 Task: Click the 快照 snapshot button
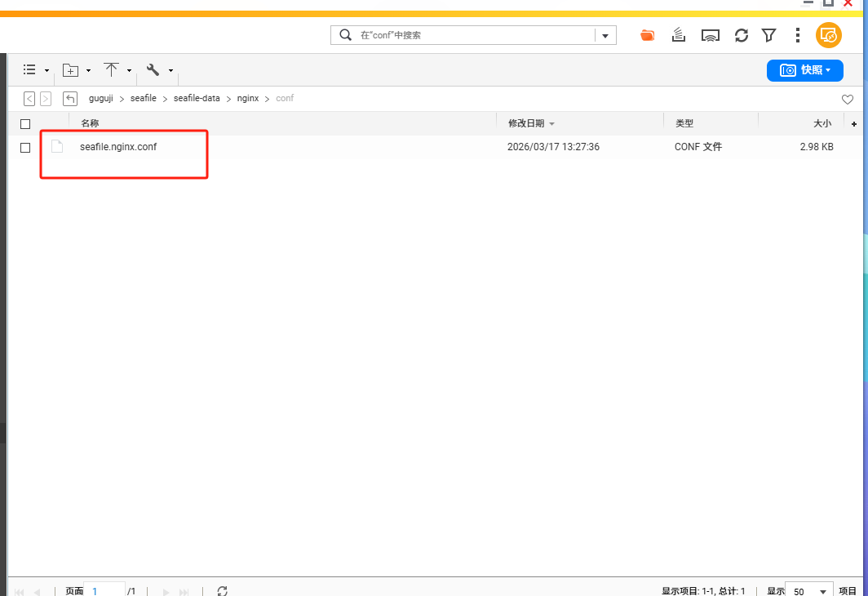[804, 70]
